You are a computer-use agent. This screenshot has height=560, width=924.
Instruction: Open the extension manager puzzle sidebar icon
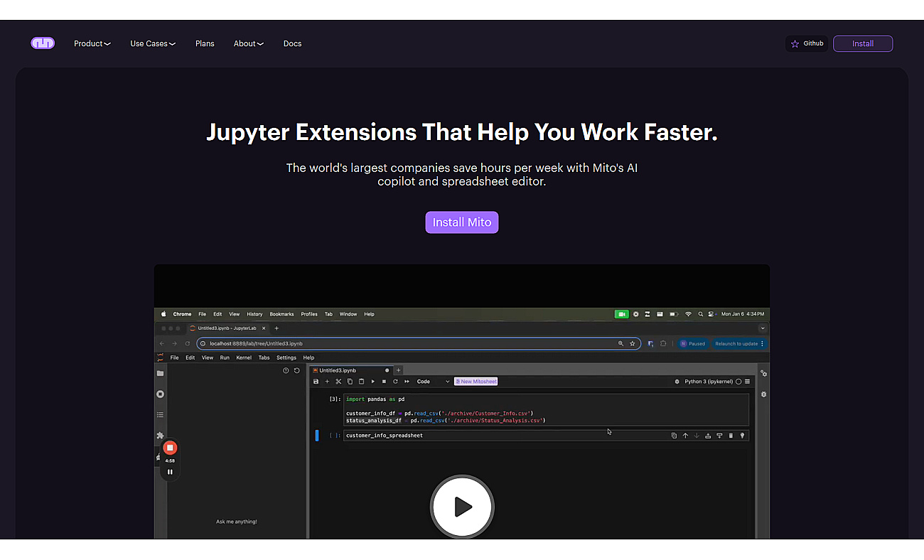(x=160, y=435)
